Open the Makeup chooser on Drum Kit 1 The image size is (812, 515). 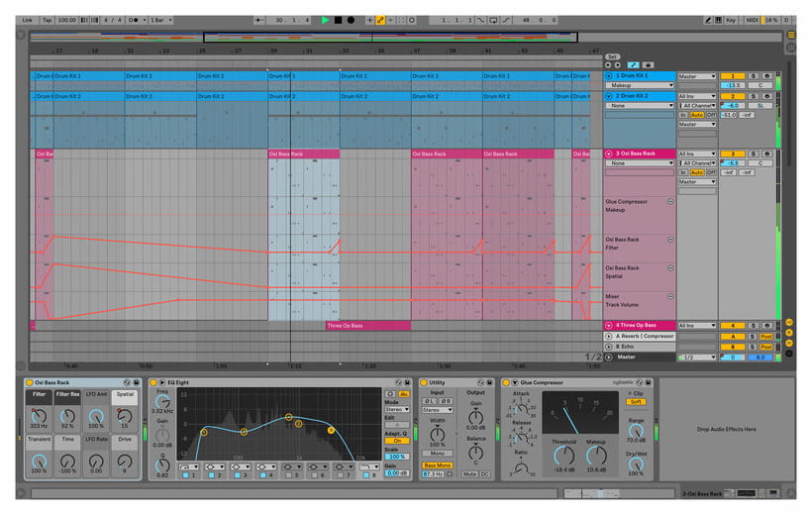click(x=640, y=85)
